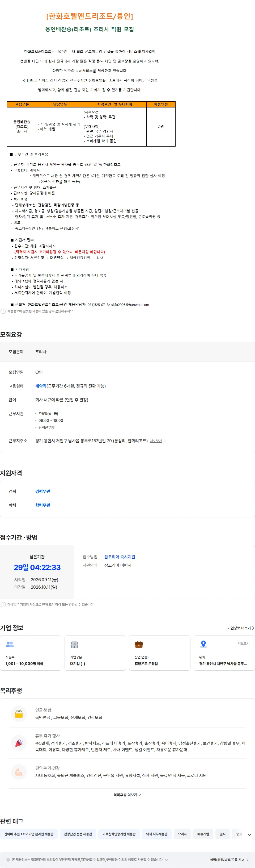
Task: Click the 휴무·휴가·행사 party icon
Action: click(19, 743)
